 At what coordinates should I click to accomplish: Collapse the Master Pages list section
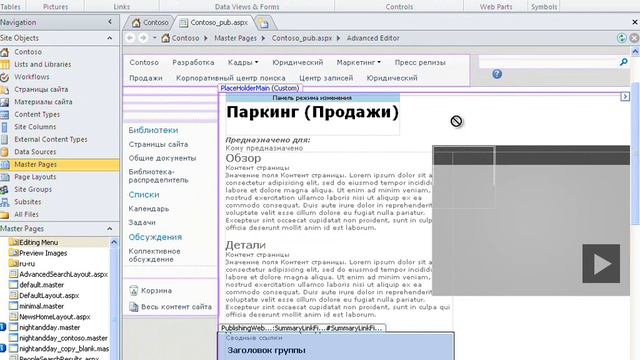click(x=110, y=229)
